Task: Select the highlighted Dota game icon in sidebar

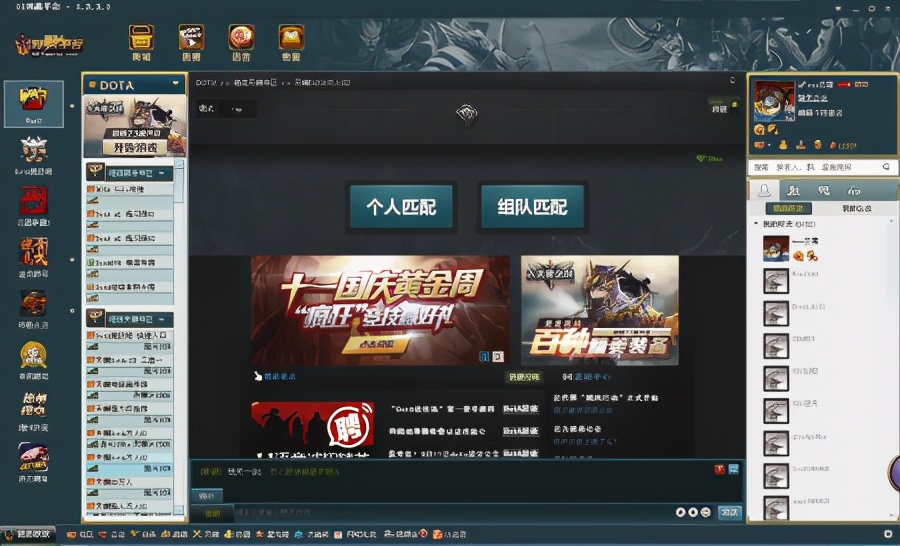Action: [33, 103]
